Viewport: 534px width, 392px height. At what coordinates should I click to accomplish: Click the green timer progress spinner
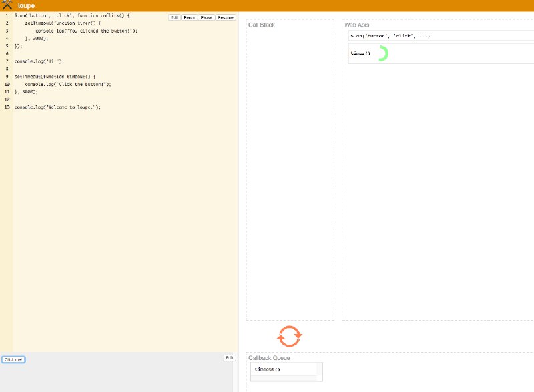coord(383,53)
